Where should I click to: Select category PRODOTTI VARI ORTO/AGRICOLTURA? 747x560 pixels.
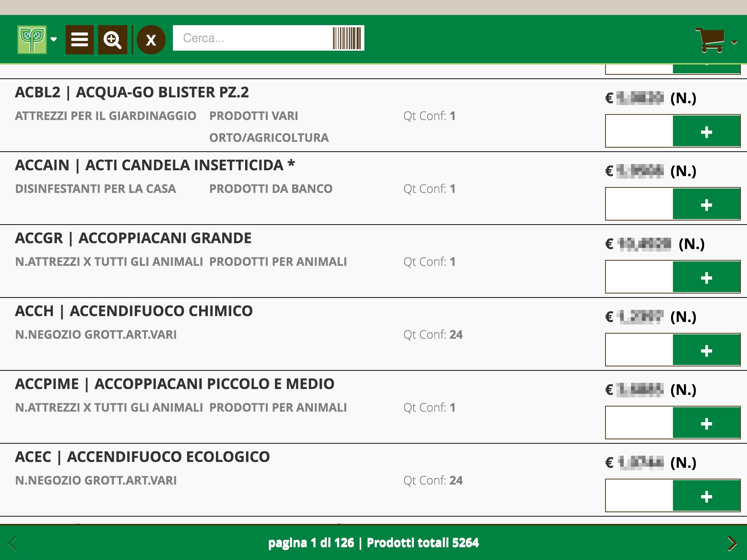click(269, 127)
